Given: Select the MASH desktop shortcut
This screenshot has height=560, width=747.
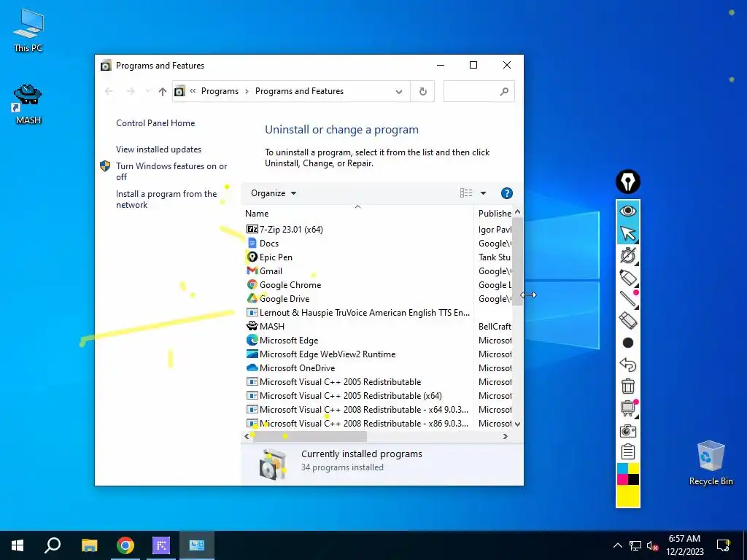Looking at the screenshot, I should click(x=28, y=105).
